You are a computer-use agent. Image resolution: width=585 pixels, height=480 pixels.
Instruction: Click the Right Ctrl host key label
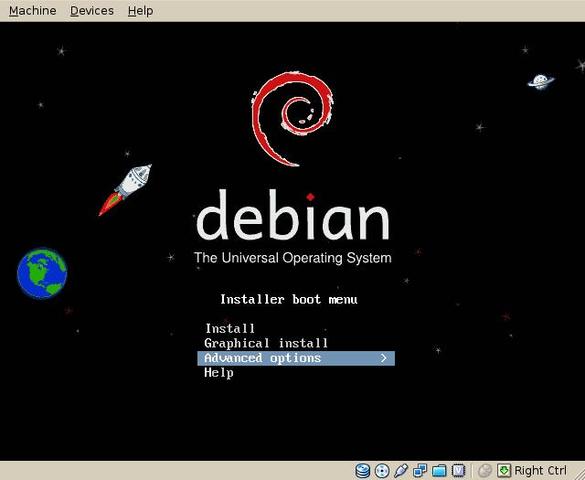(540, 471)
